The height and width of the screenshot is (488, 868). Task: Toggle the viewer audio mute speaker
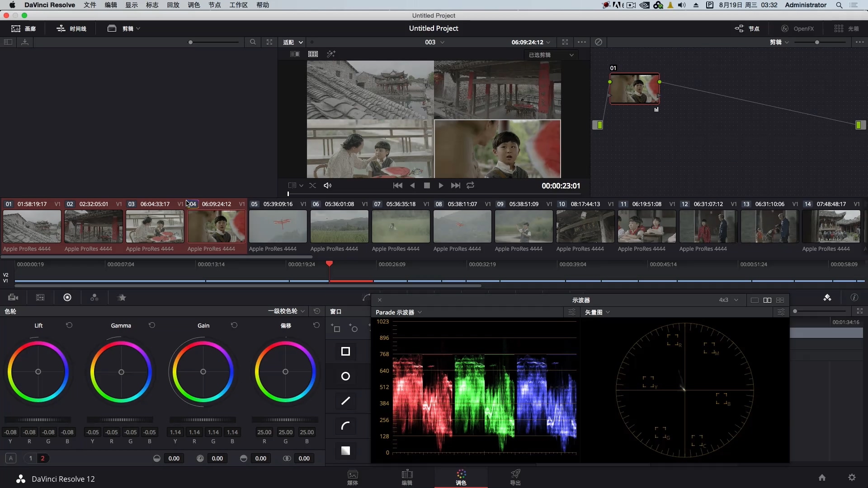(x=328, y=185)
